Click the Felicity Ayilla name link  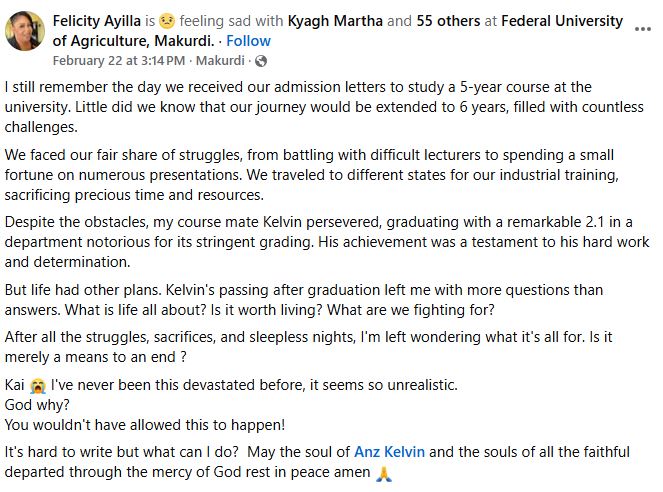(101, 21)
